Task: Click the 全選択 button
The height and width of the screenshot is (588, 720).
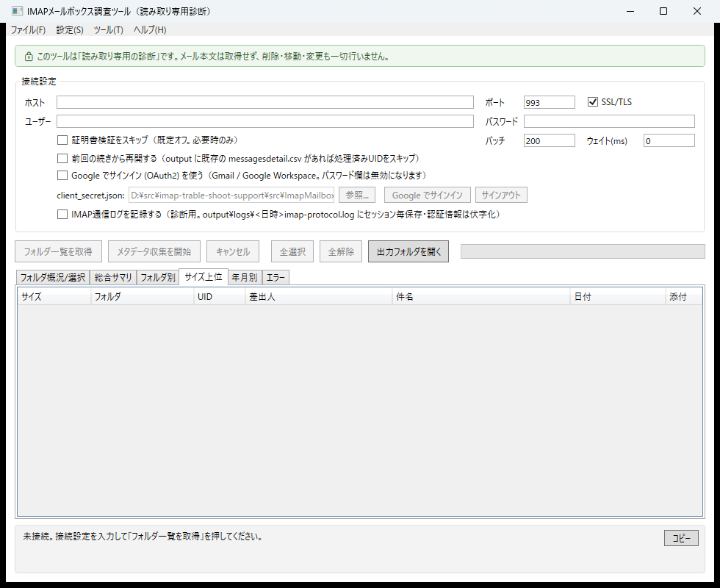Action: (292, 251)
